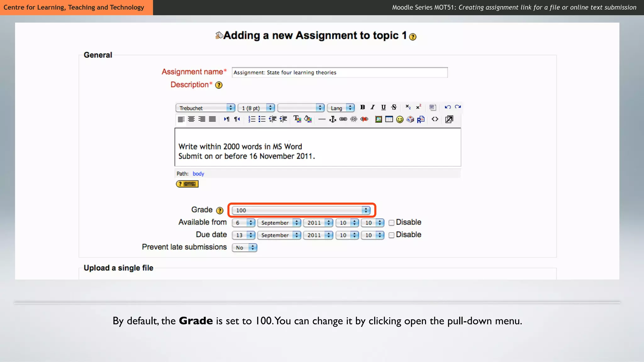This screenshot has width=644, height=362.
Task: Open Available from minute dropdown
Action: (372, 222)
